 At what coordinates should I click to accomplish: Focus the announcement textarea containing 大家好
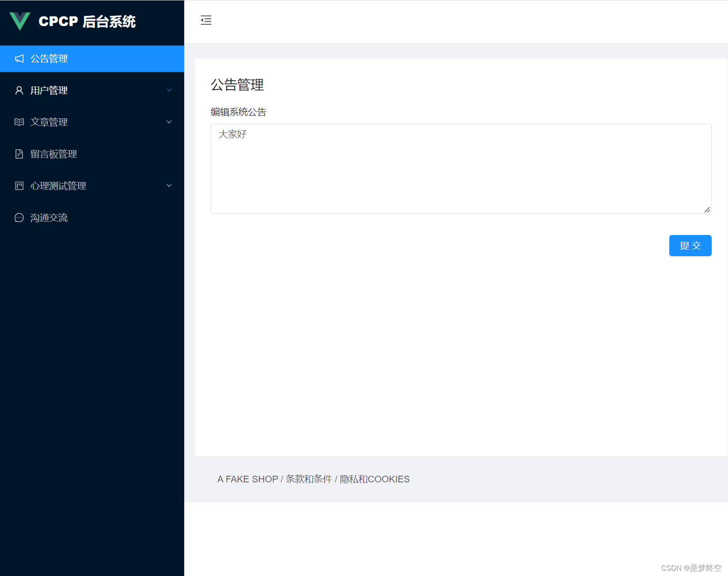[x=461, y=169]
